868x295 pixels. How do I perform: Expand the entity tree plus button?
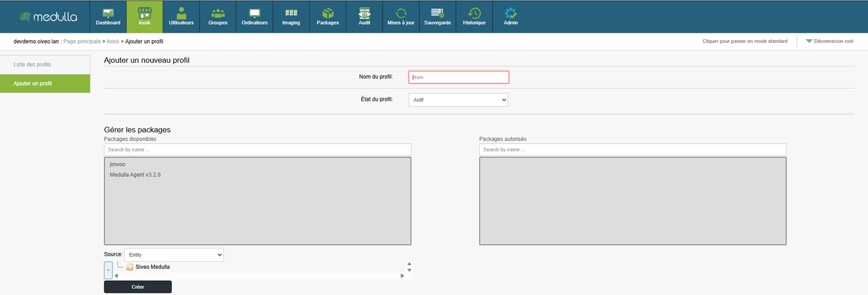pos(108,270)
